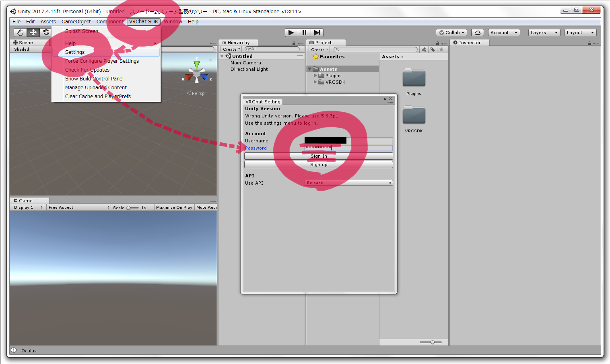Open the Layers dropdown
The height and width of the screenshot is (364, 610).
click(544, 33)
